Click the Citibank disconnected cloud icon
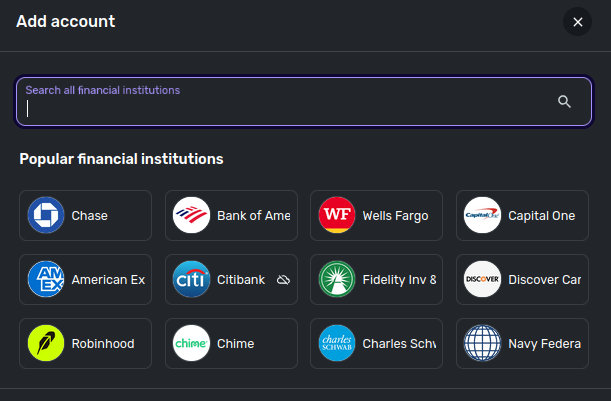Screen dimensions: 611x401 coord(283,280)
